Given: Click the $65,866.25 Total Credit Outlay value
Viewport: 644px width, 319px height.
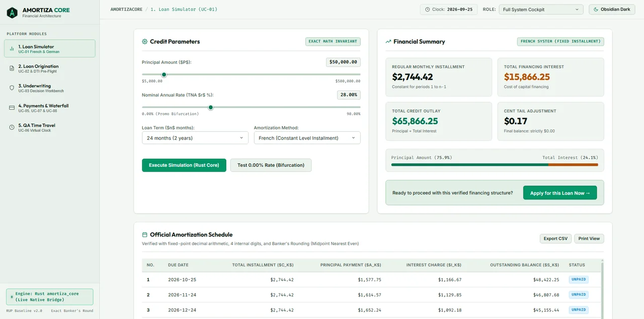Looking at the screenshot, I should (415, 121).
